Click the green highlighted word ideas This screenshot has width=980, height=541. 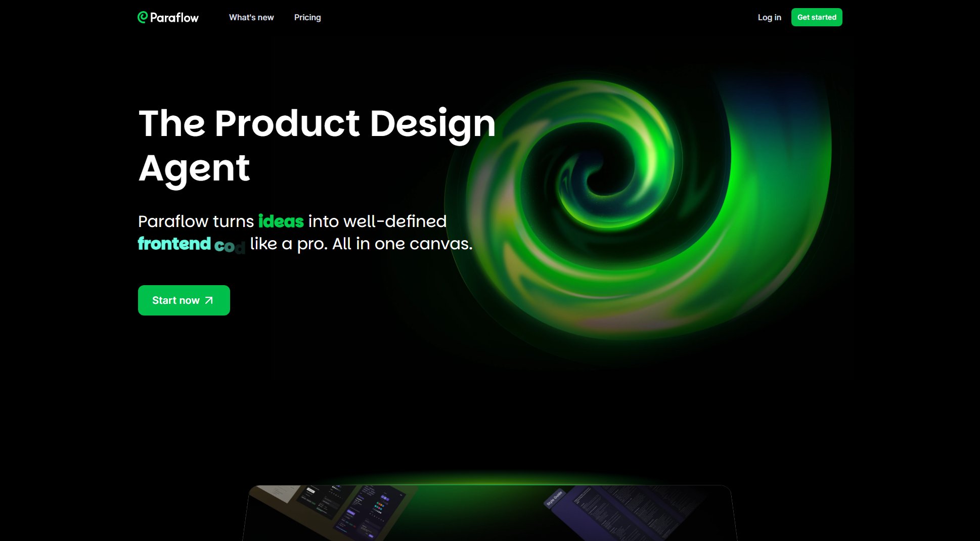pyautogui.click(x=281, y=221)
